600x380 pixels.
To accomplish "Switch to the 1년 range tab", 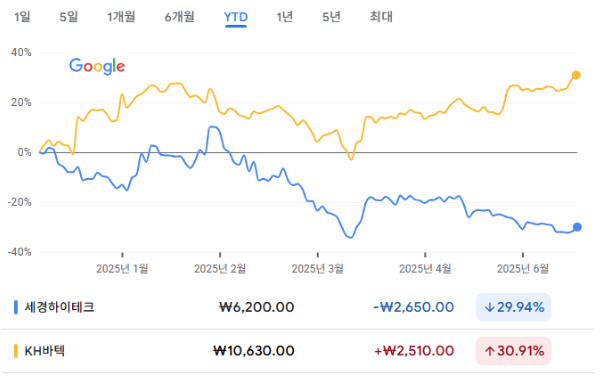I will click(x=285, y=17).
